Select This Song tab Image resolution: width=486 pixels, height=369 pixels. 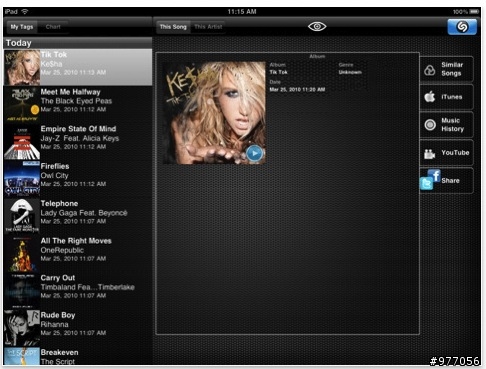[173, 27]
